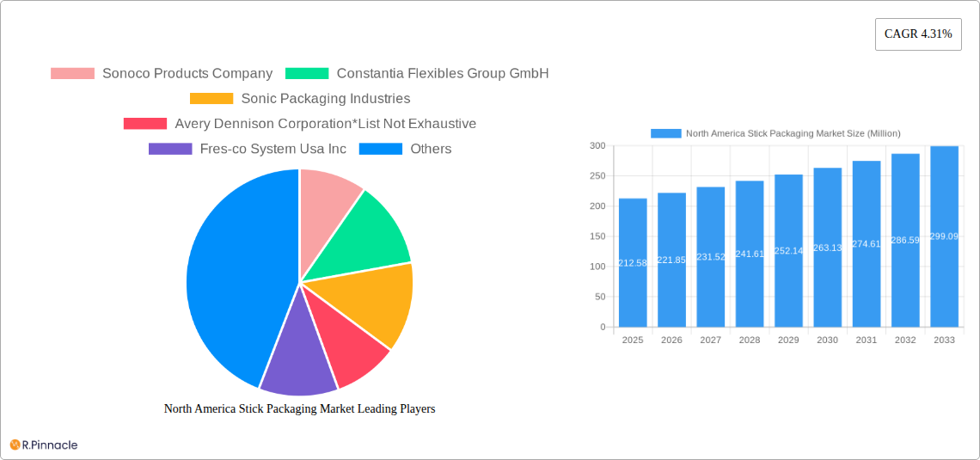Toggle Sonoco Products Company legend swatch
Viewport: 980px width, 460px height.
coord(72,74)
